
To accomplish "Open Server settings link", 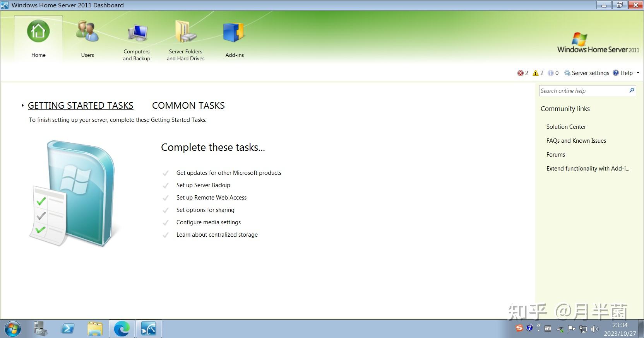I will 590,73.
